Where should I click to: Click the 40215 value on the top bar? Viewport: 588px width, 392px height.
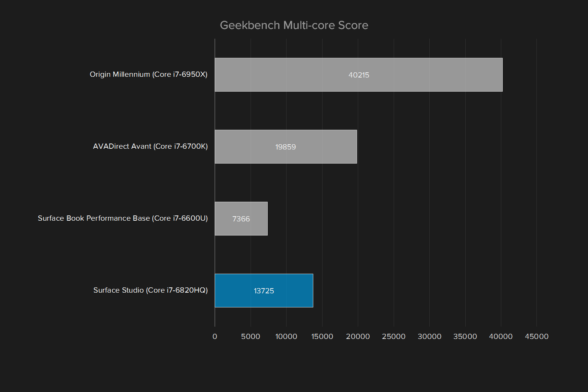pos(359,75)
